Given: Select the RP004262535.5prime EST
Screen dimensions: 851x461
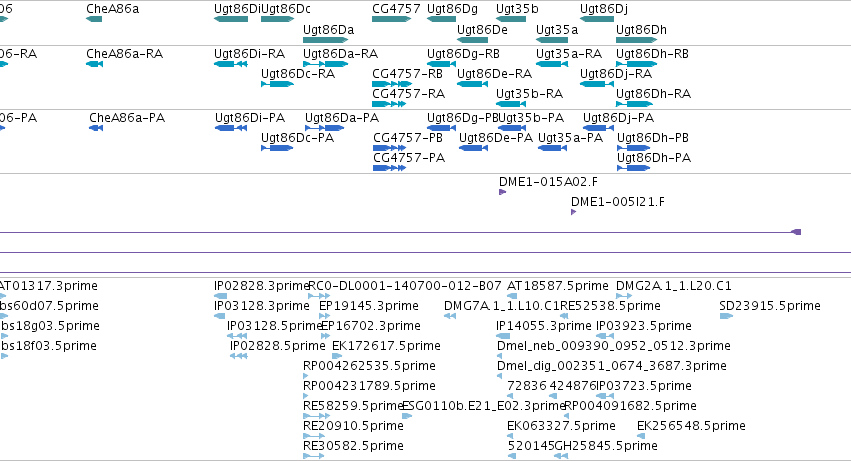Looking at the screenshot, I should pos(305,376).
